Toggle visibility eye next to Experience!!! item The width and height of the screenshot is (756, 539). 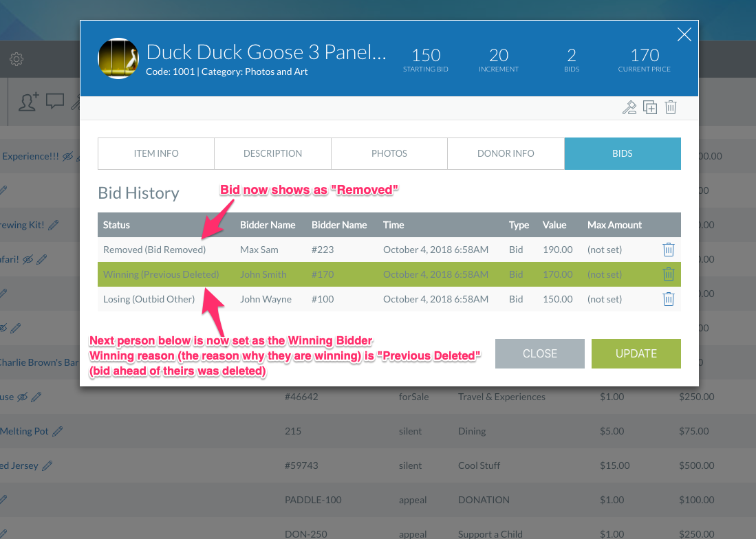click(67, 157)
